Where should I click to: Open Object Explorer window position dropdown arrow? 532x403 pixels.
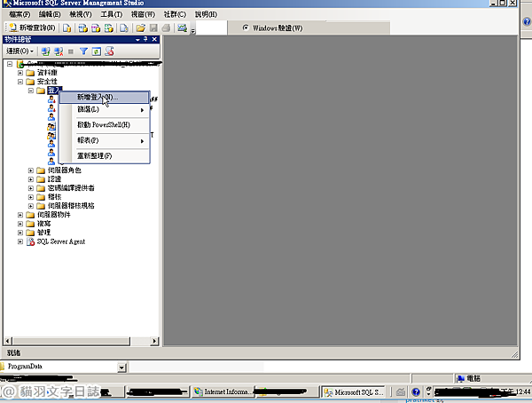(137, 39)
